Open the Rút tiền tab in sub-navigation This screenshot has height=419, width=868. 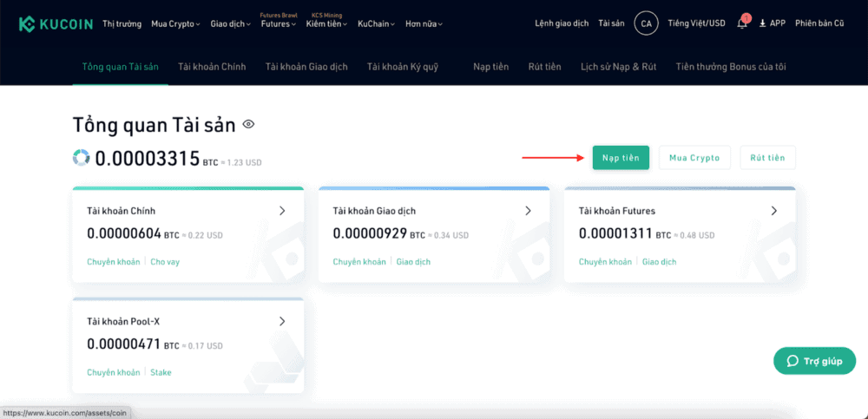(545, 67)
